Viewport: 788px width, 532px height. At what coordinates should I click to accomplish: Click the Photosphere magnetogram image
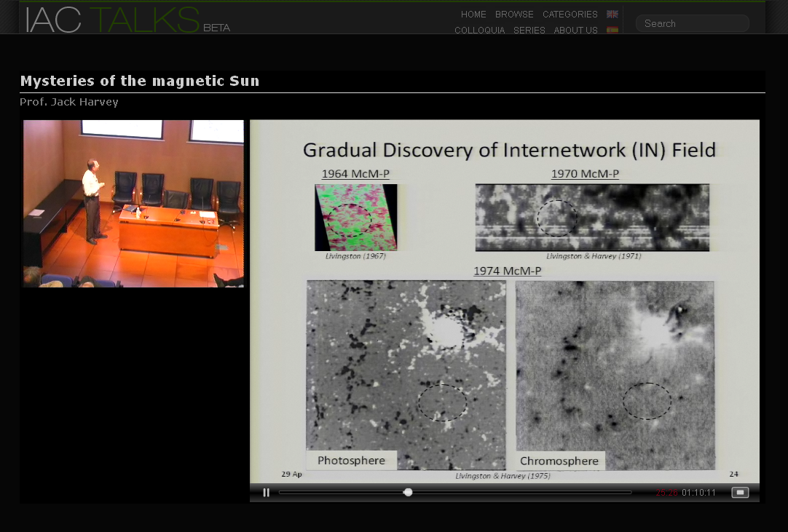406,375
